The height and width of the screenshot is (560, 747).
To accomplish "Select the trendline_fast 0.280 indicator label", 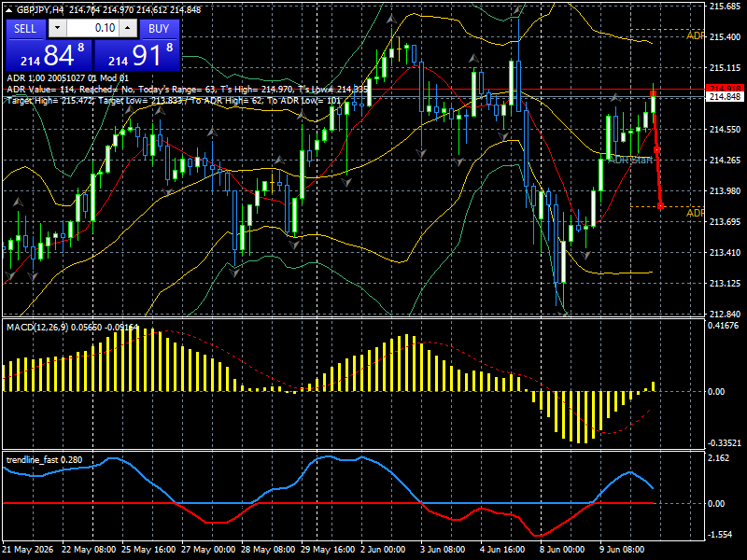I will tap(44, 459).
